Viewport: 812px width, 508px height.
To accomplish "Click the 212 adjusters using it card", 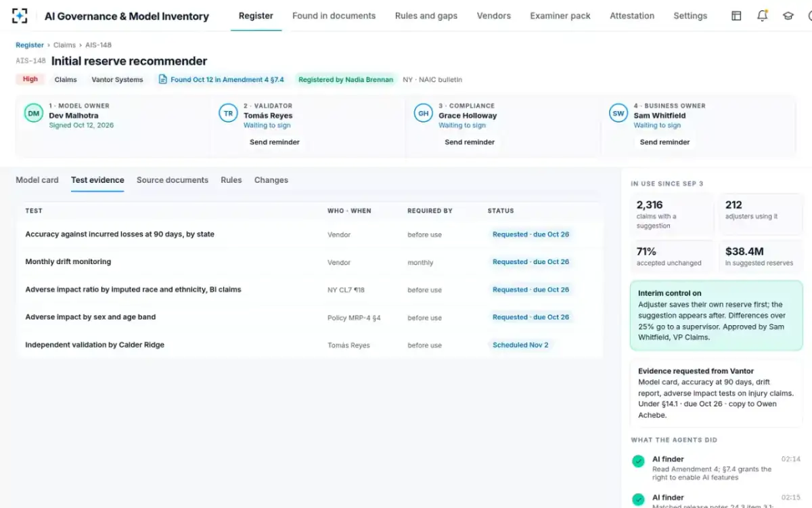I will tap(761, 214).
